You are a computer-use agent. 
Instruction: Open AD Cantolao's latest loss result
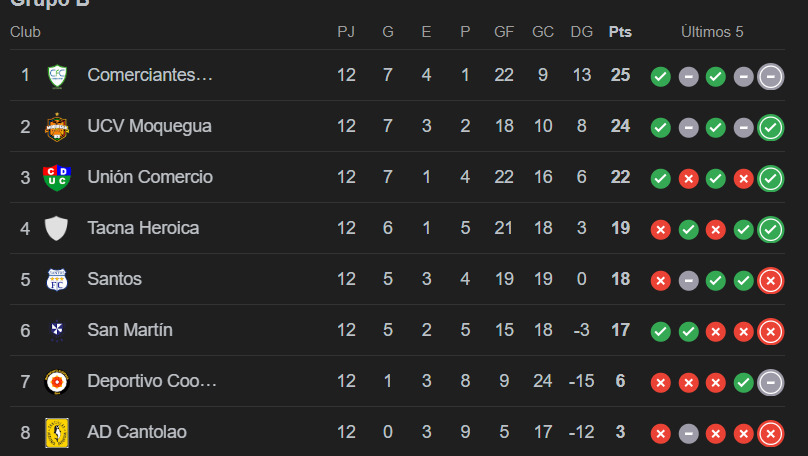[x=770, y=433]
